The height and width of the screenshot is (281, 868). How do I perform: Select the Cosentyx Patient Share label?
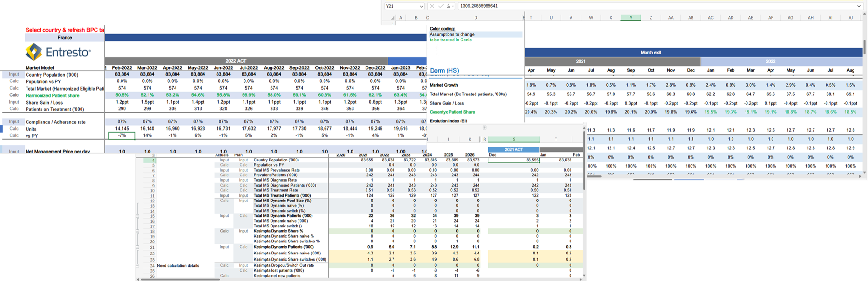point(452,112)
